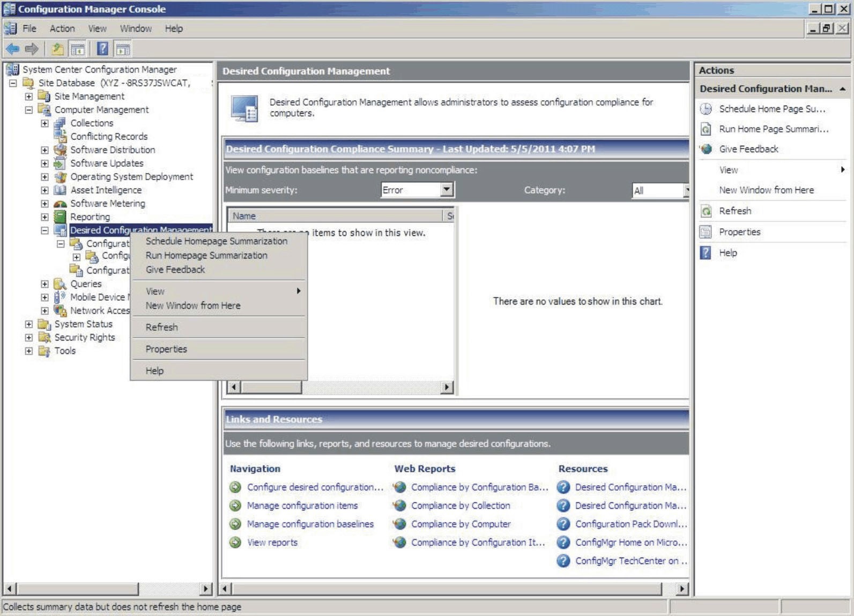Click the Name column header in list
Viewport: 854px width, 616px height.
pos(336,216)
